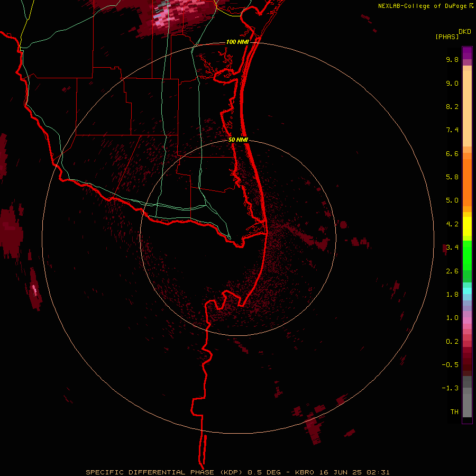This screenshot has height=476, width=476.
Task: Click the -0.5 scale label
Action: coord(450,365)
